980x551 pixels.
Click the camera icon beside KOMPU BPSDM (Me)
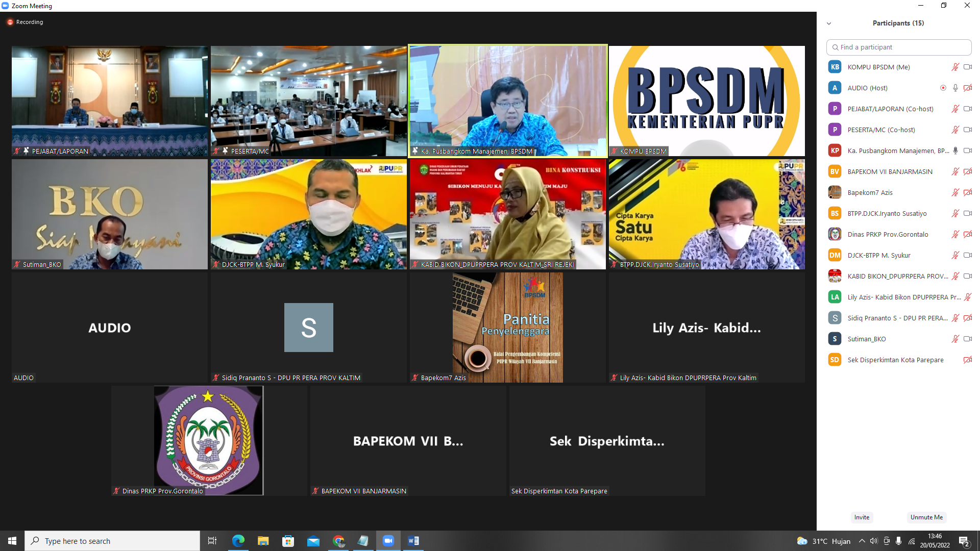click(968, 67)
